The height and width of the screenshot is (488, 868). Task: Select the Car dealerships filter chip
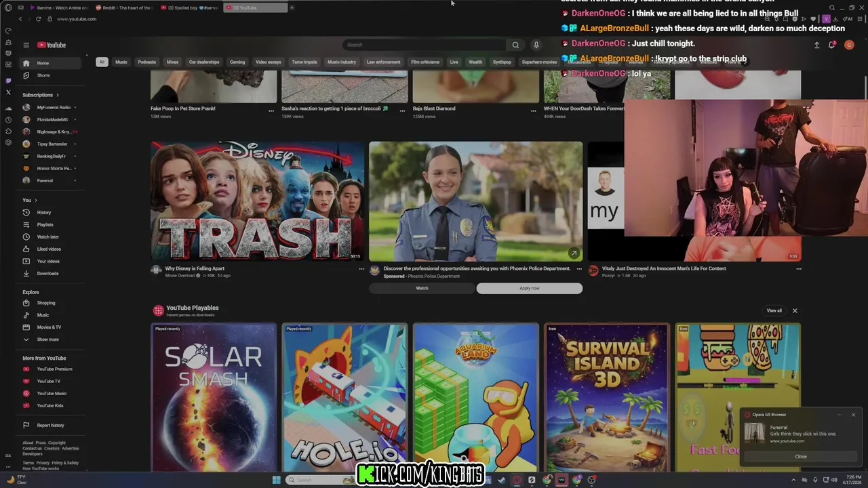pyautogui.click(x=204, y=62)
